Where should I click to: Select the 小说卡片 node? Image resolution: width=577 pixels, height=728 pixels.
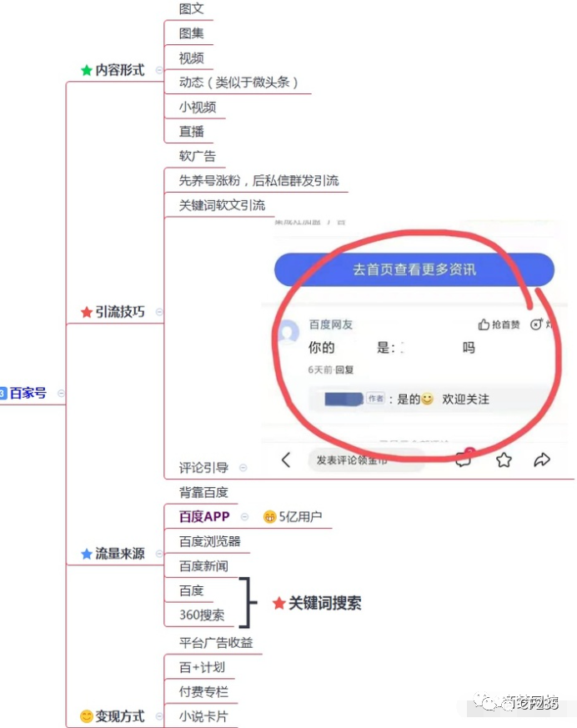[x=203, y=716]
